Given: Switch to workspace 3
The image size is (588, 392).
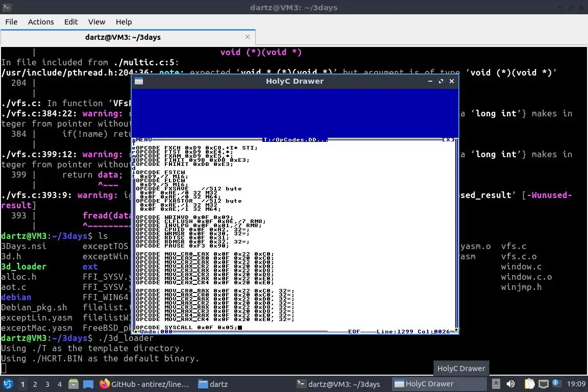Looking at the screenshot, I should tap(47, 384).
